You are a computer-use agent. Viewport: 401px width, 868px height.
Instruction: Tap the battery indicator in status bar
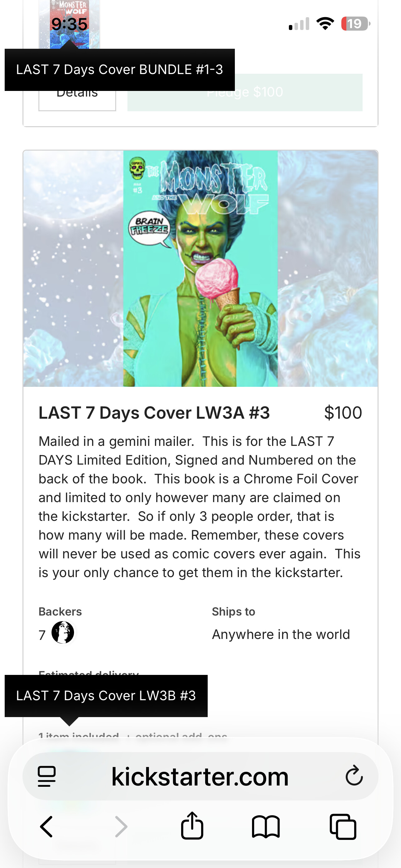pyautogui.click(x=355, y=24)
